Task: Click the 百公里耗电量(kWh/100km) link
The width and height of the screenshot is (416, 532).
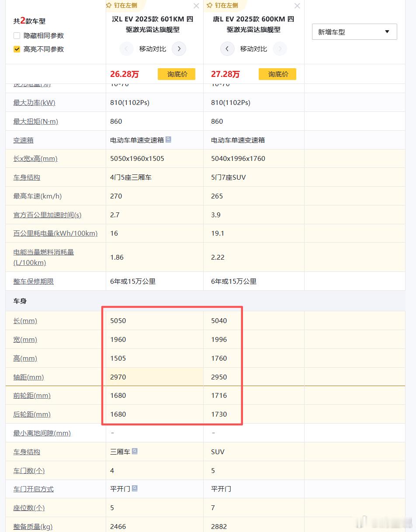Action: coord(55,233)
